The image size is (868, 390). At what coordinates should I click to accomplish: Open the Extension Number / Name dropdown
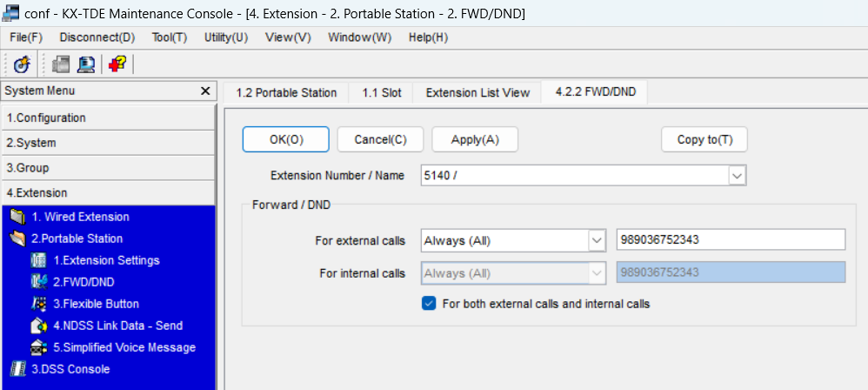pyautogui.click(x=737, y=176)
